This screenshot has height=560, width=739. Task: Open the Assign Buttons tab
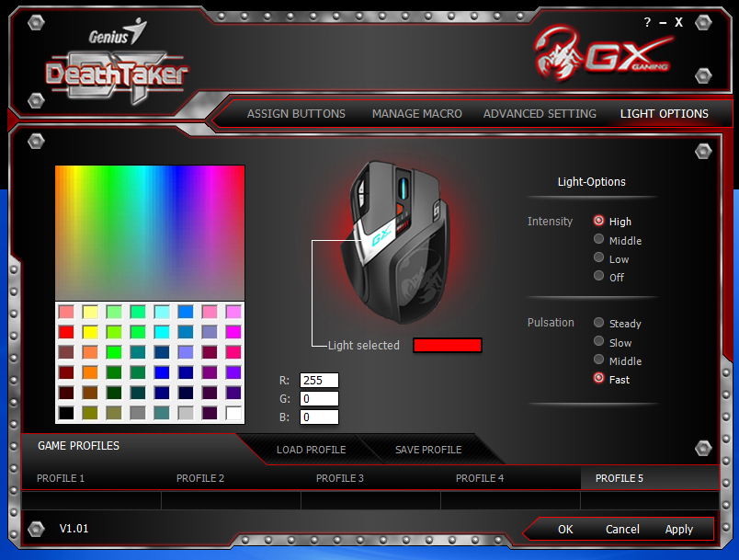(296, 114)
